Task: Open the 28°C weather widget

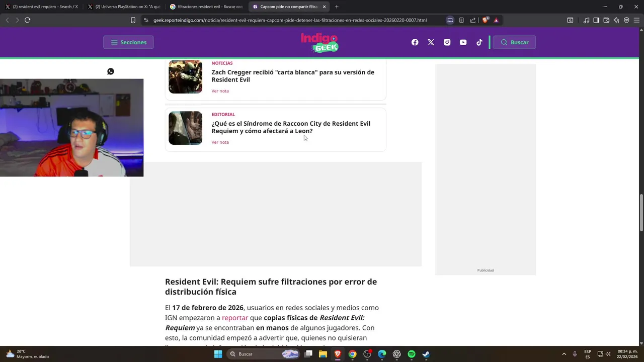Action: click(x=28, y=354)
